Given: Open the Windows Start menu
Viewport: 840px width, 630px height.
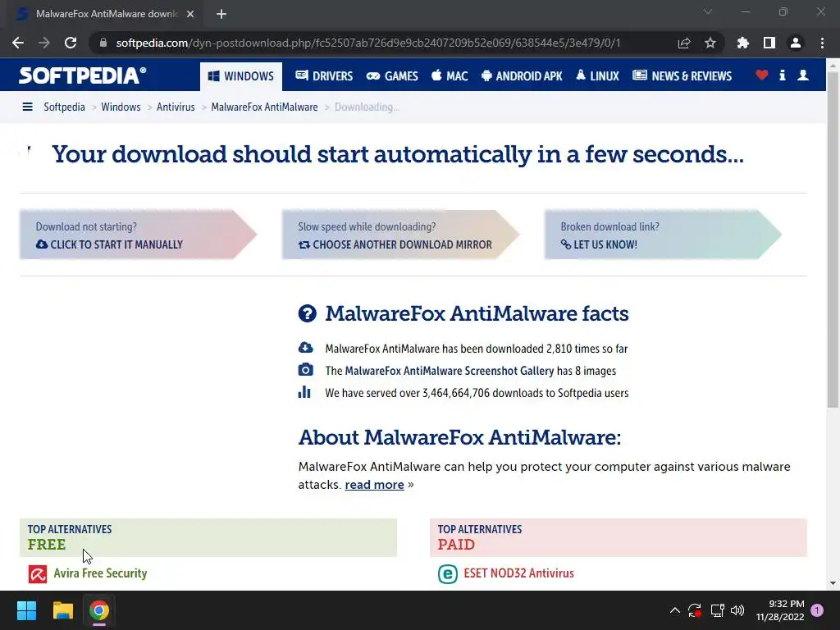Looking at the screenshot, I should [26, 610].
